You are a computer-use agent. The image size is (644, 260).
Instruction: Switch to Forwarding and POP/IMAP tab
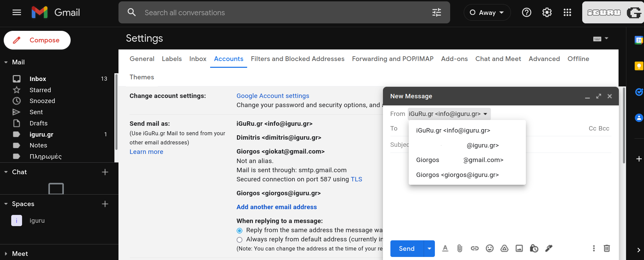pyautogui.click(x=393, y=59)
